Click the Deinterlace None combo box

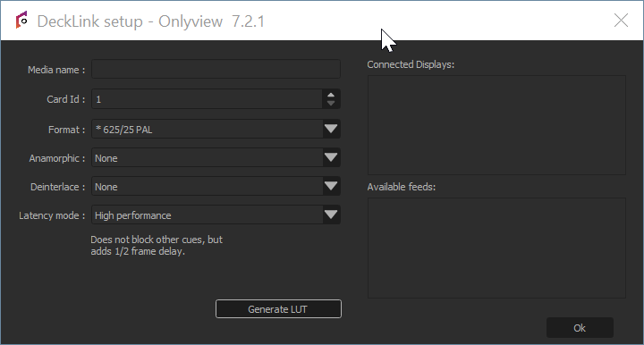point(216,186)
